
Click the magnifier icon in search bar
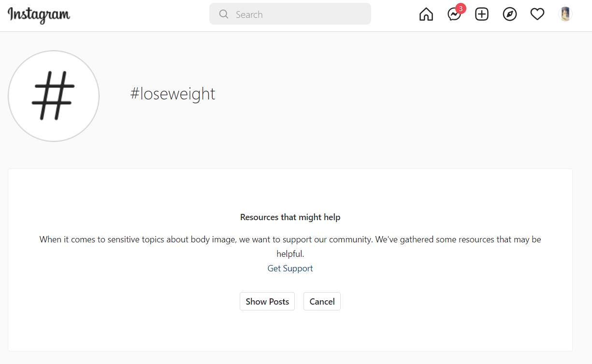[224, 14]
